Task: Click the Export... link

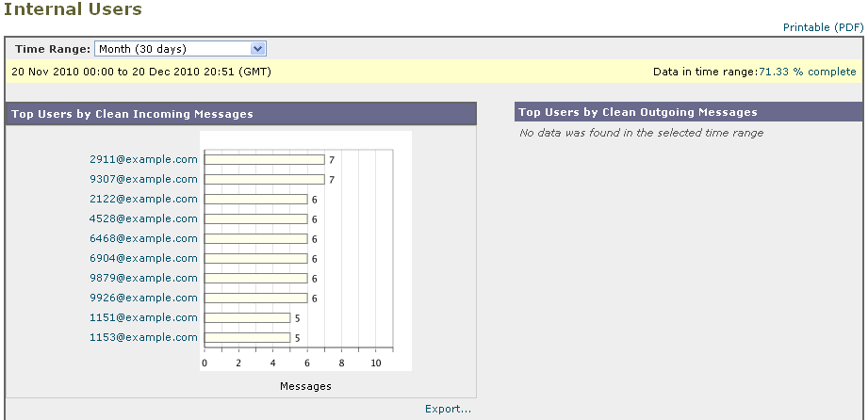Action: point(448,409)
